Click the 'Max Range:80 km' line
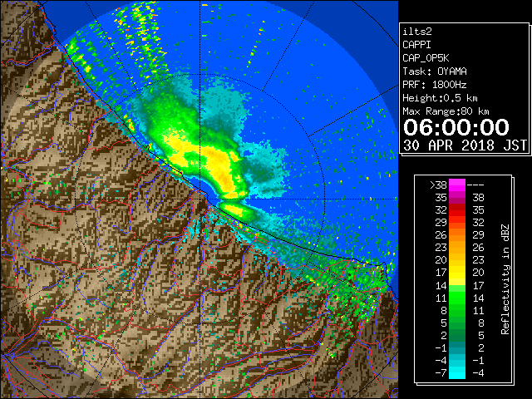 (x=446, y=111)
